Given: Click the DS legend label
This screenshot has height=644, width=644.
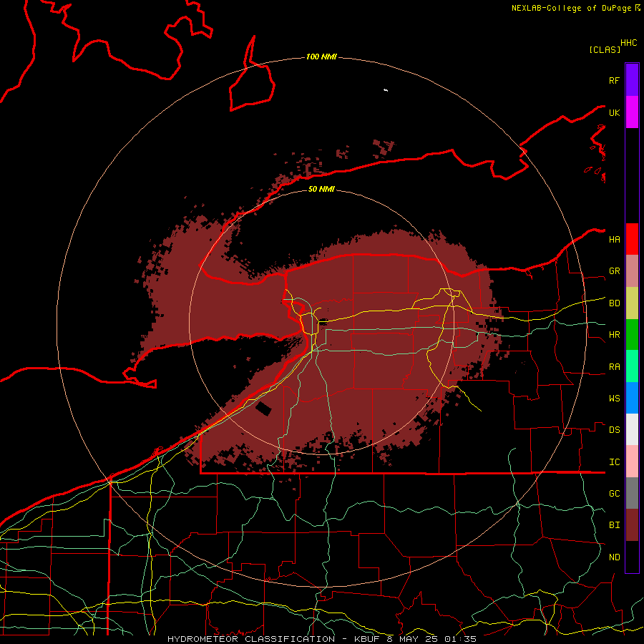Looking at the screenshot, I should click(x=614, y=430).
